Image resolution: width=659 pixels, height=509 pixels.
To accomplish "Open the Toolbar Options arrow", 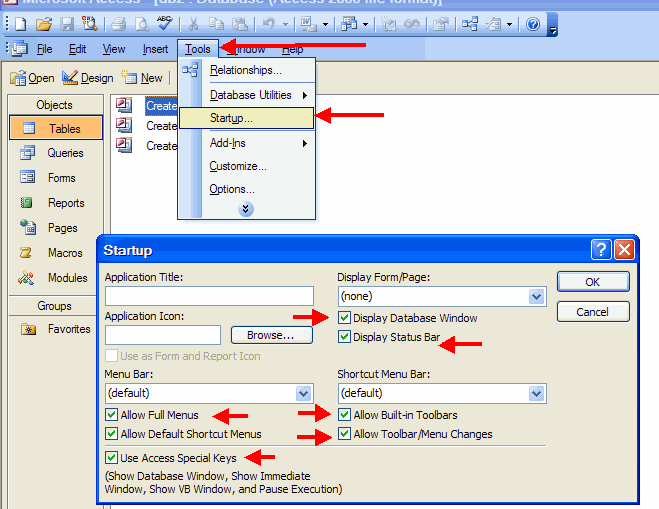I will pyautogui.click(x=553, y=25).
